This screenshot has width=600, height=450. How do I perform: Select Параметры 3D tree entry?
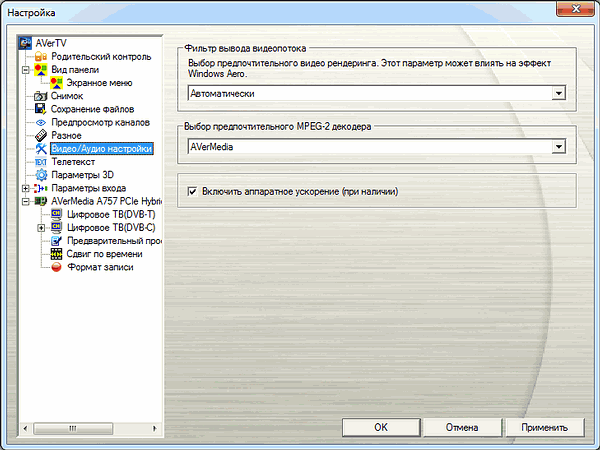pyautogui.click(x=82, y=175)
